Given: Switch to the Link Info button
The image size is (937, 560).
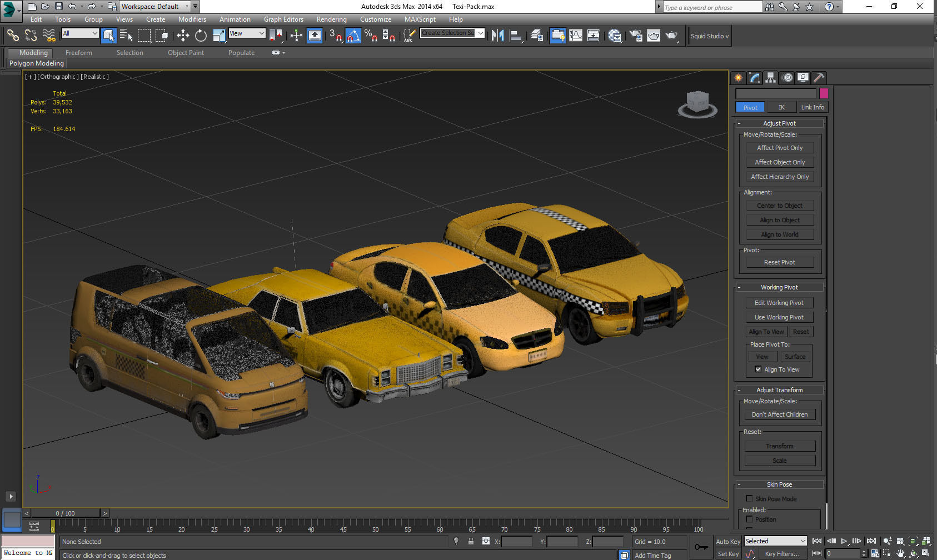Looking at the screenshot, I should pyautogui.click(x=813, y=107).
